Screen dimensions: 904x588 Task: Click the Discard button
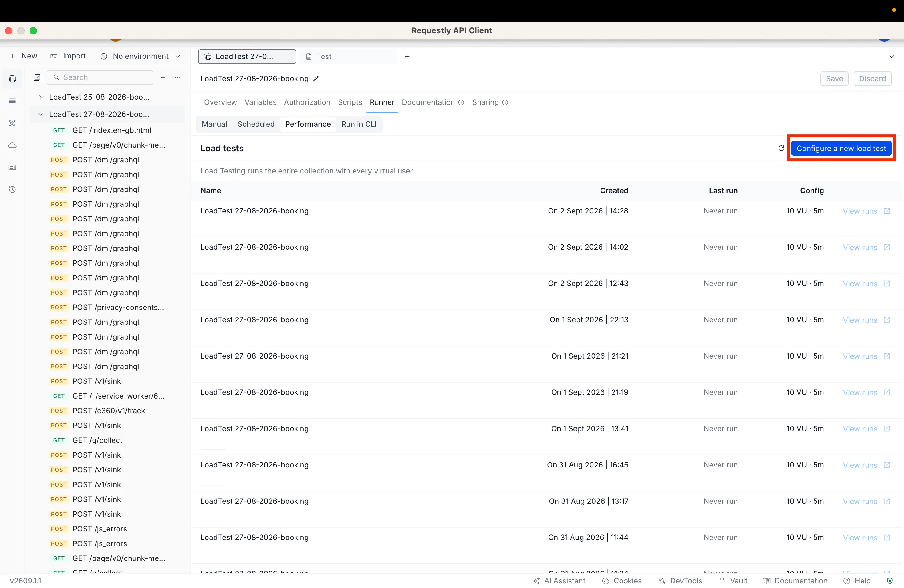[872, 79]
